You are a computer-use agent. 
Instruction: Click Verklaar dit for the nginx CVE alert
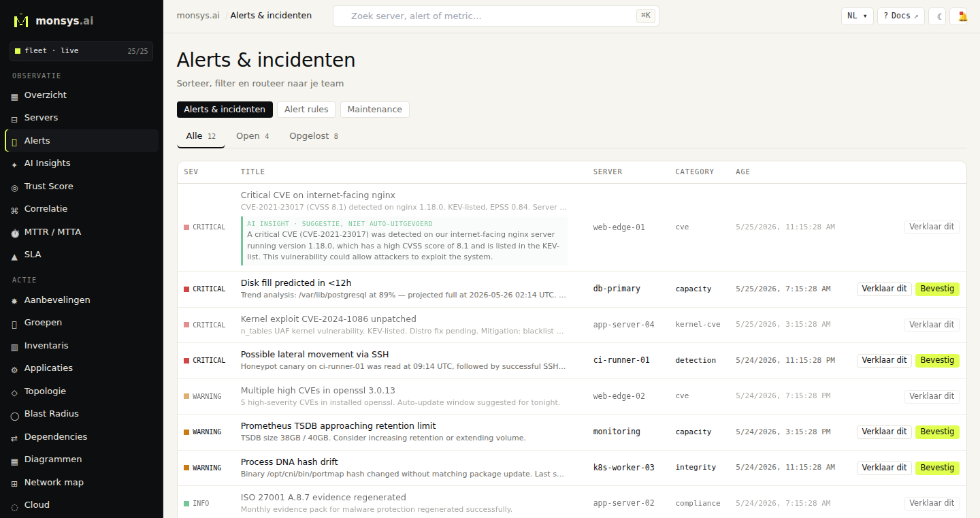pos(932,227)
